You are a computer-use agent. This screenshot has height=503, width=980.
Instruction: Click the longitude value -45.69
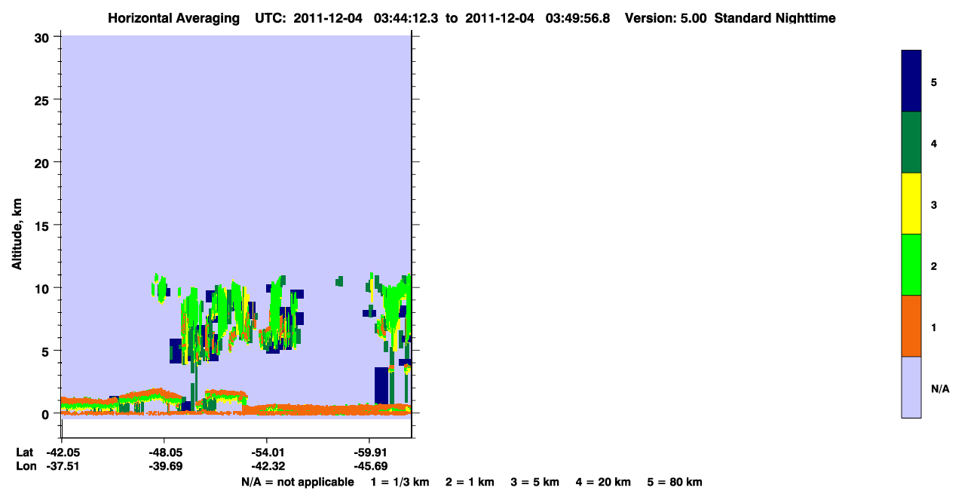tap(369, 467)
